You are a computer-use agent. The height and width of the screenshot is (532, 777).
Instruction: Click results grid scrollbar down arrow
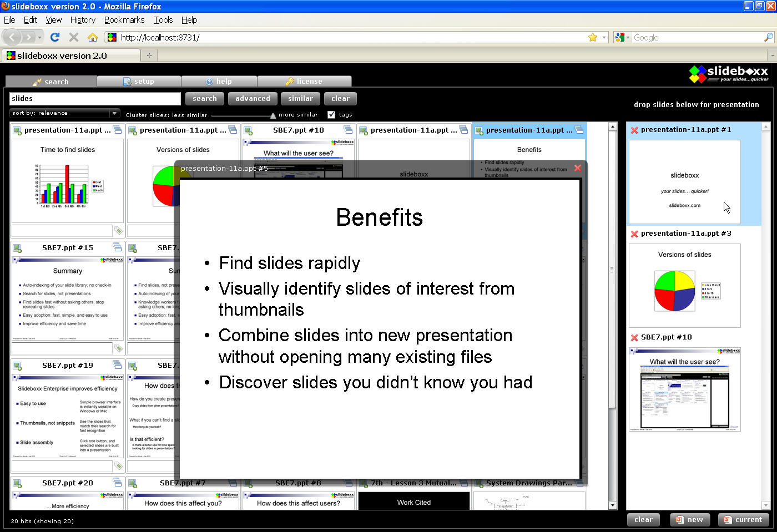613,505
